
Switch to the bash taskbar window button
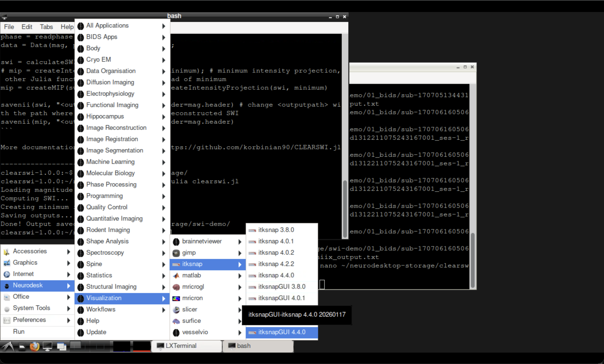click(258, 346)
